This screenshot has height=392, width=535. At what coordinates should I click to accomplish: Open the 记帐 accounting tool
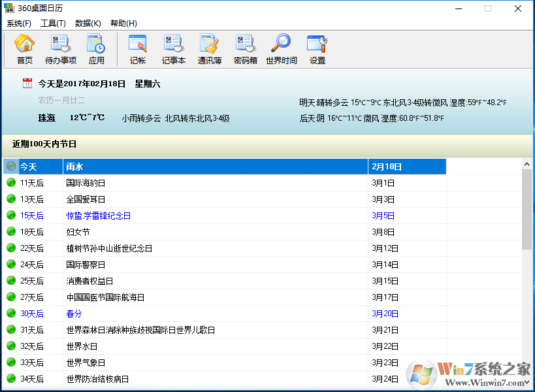click(137, 49)
